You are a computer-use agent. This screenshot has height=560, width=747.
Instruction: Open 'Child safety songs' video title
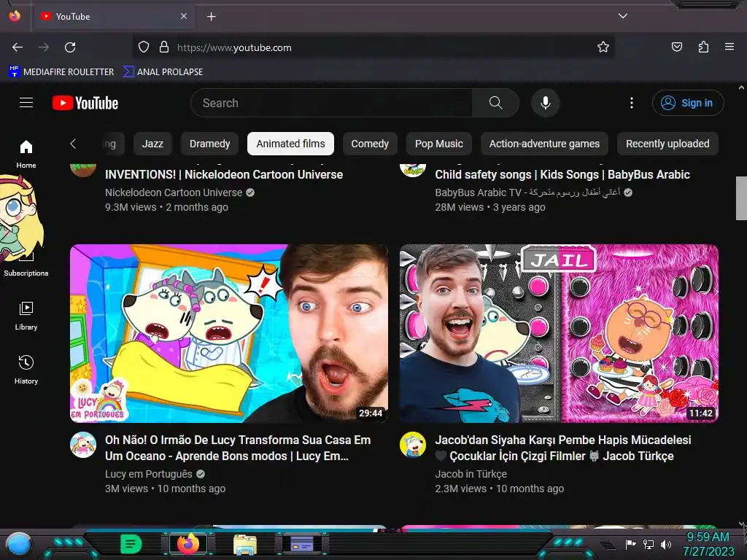562,174
